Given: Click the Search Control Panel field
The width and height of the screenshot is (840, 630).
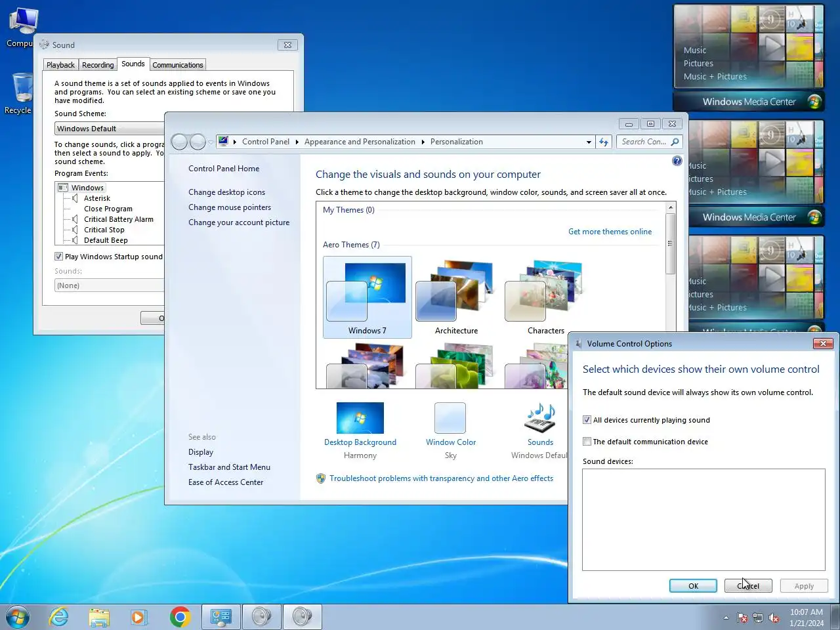Looking at the screenshot, I should [x=643, y=142].
